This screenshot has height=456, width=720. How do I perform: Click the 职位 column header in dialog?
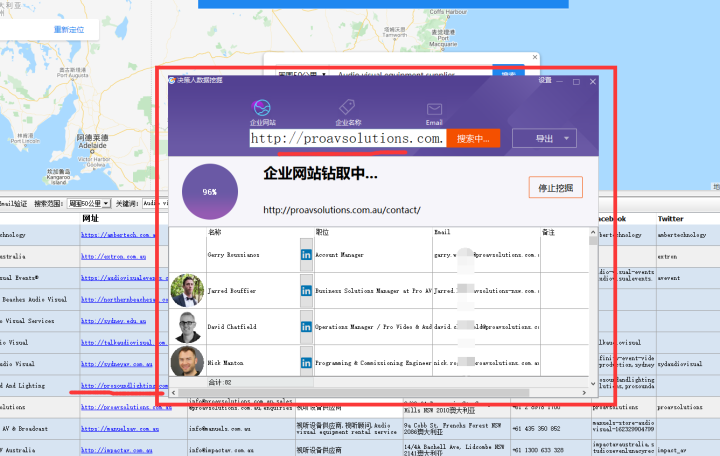373,232
